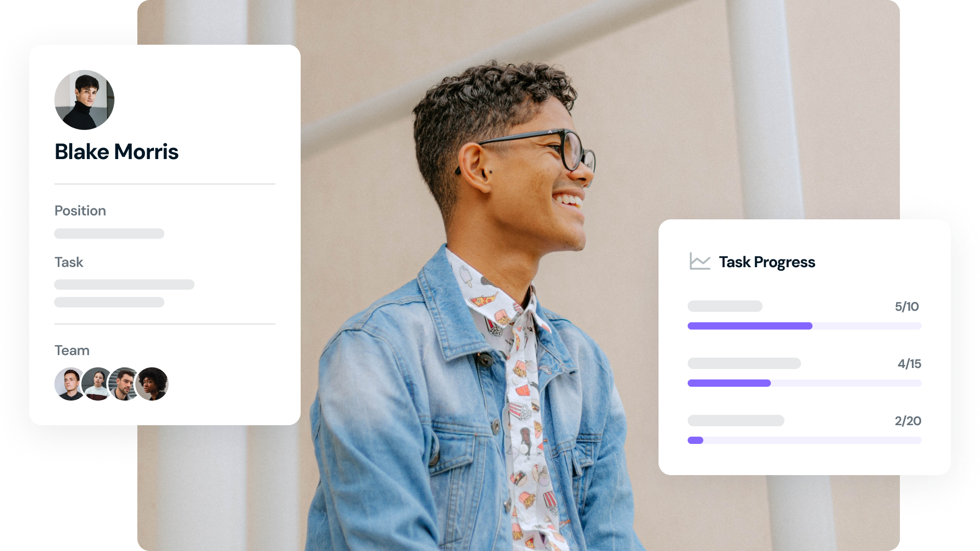Click the 5/10 progress bar
The height and width of the screenshot is (551, 980).
(x=804, y=326)
